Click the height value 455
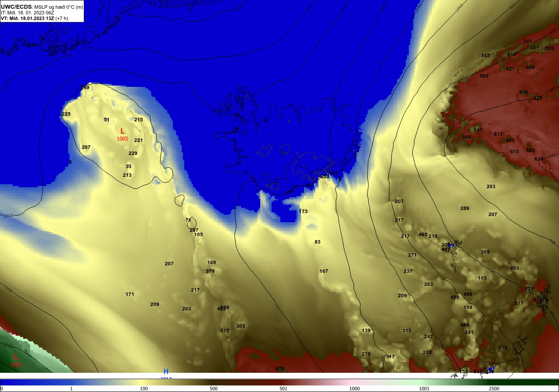Screen dimensions: 559x392 click(x=455, y=297)
